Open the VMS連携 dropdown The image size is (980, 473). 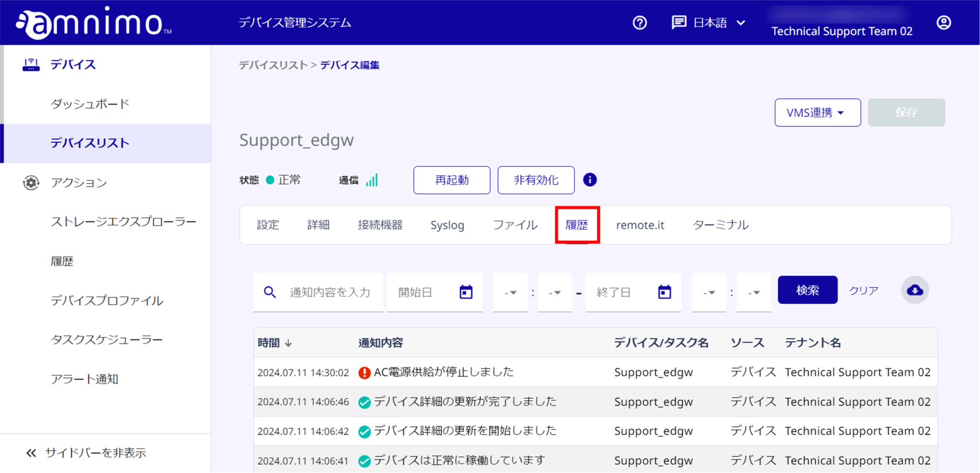(x=817, y=113)
